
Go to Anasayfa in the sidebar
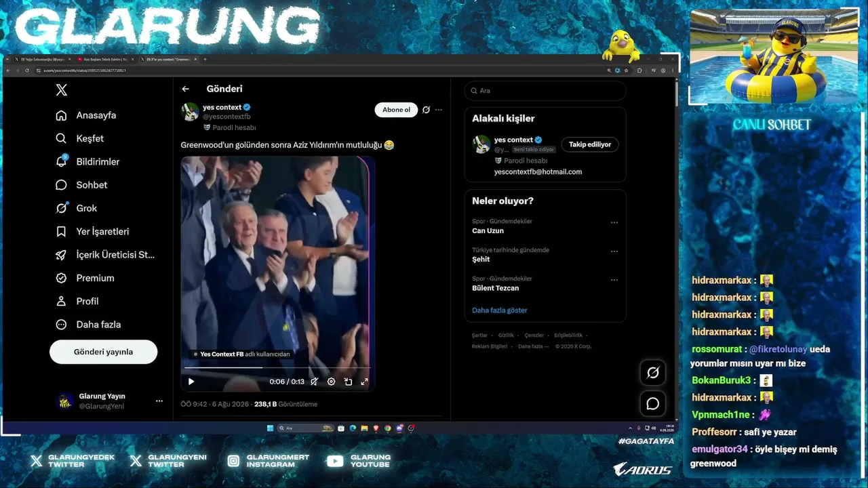[x=86, y=115]
